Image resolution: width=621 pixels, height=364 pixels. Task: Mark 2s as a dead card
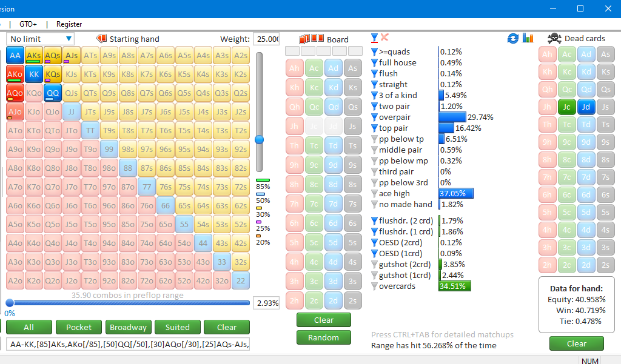pos(606,265)
